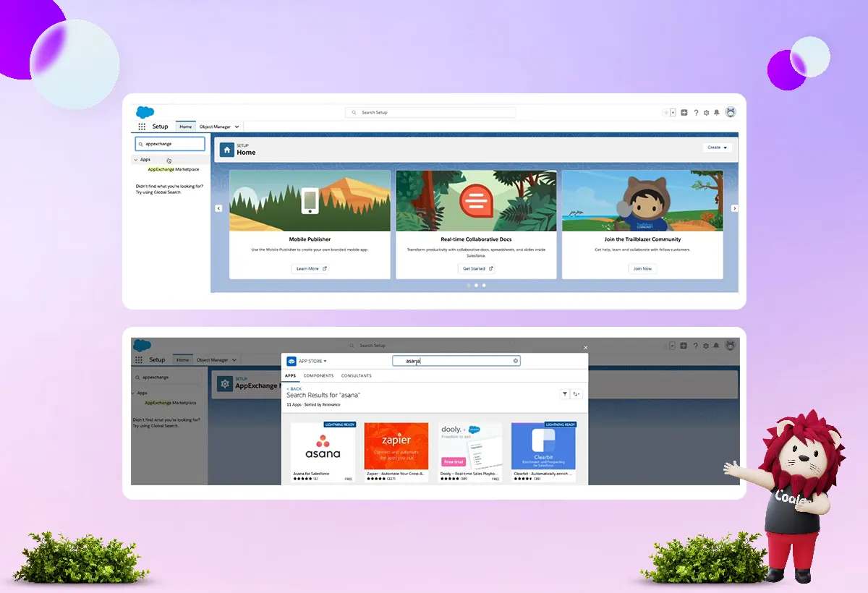Image resolution: width=868 pixels, height=593 pixels.
Task: Collapse the Apps section on Setup Home sidebar
Action: coord(136,160)
